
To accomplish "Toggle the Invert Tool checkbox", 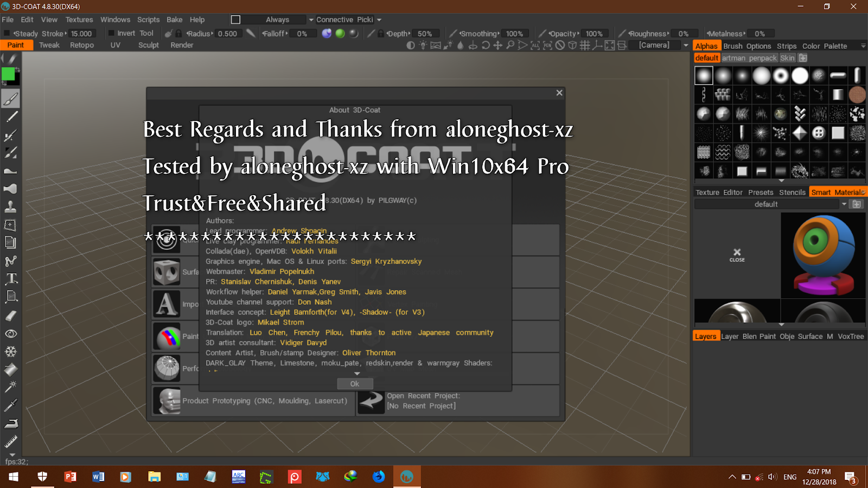I will (x=111, y=33).
